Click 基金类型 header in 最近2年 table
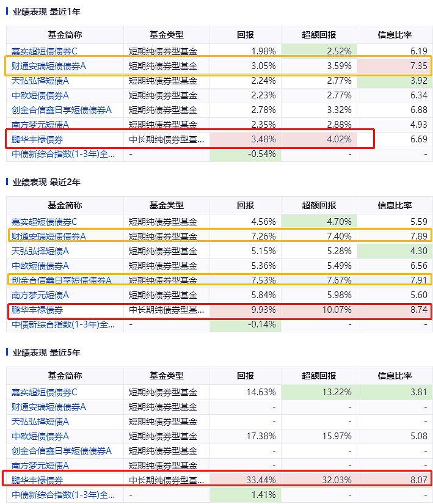This screenshot has height=504, width=433. pos(167,205)
